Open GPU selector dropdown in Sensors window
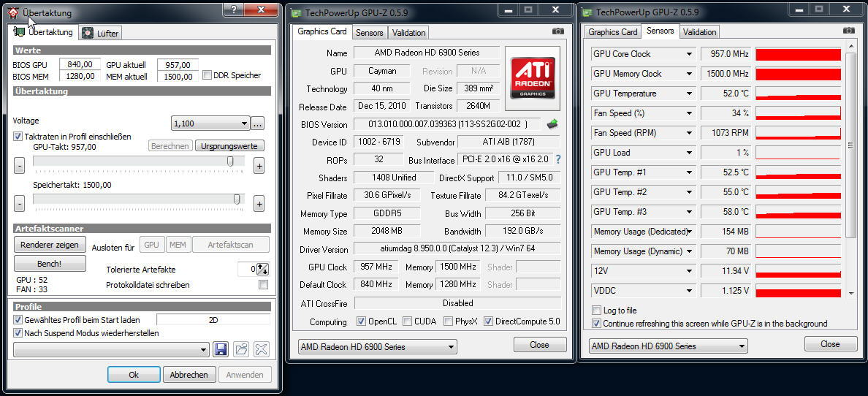 pyautogui.click(x=669, y=346)
